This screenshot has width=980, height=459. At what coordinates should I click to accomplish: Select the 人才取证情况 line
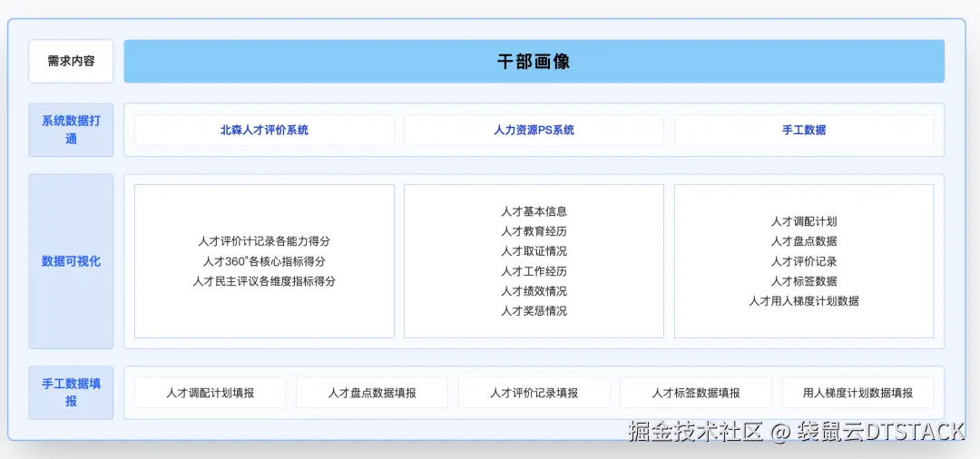click(534, 251)
